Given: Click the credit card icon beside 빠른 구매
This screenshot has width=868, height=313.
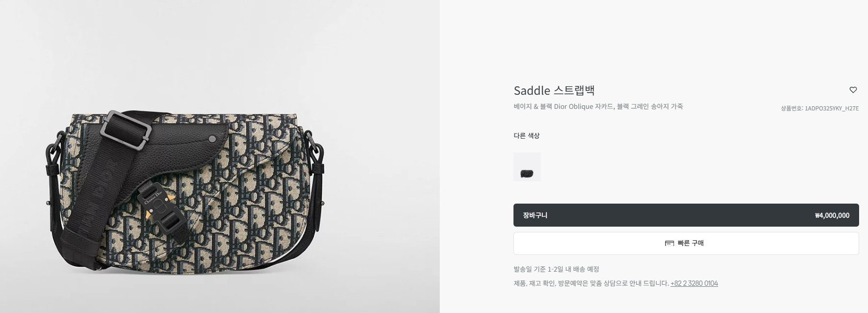Looking at the screenshot, I should pos(669,243).
